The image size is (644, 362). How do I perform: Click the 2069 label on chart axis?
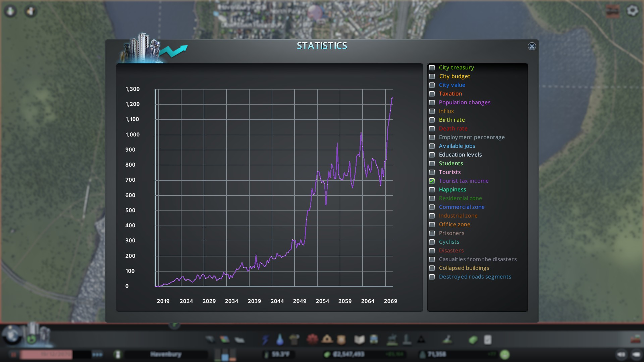click(x=390, y=301)
